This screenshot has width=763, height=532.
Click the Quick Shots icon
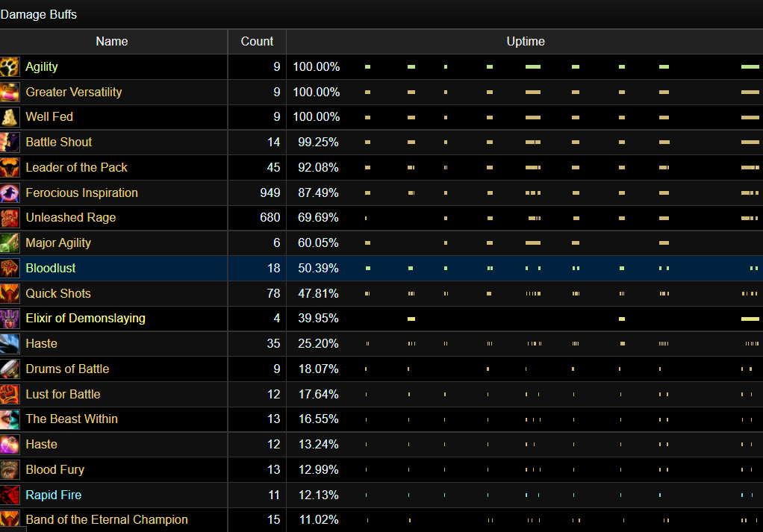pyautogui.click(x=10, y=294)
